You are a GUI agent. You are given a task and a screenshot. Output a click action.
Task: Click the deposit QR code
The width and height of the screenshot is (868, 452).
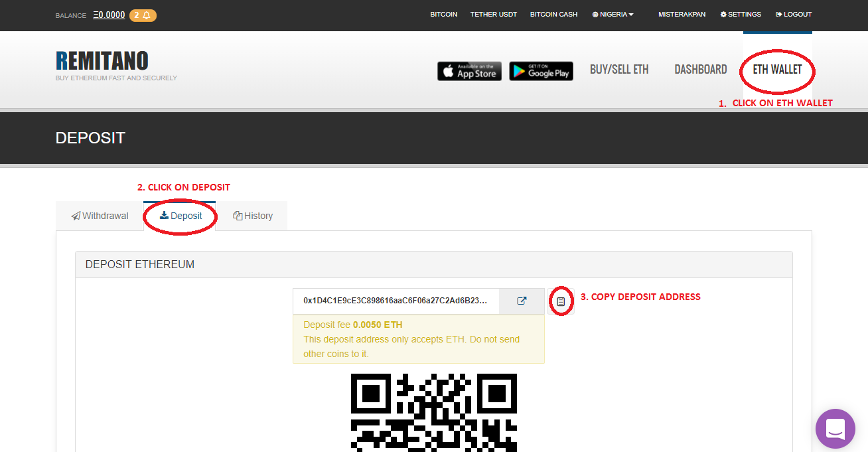(x=434, y=412)
